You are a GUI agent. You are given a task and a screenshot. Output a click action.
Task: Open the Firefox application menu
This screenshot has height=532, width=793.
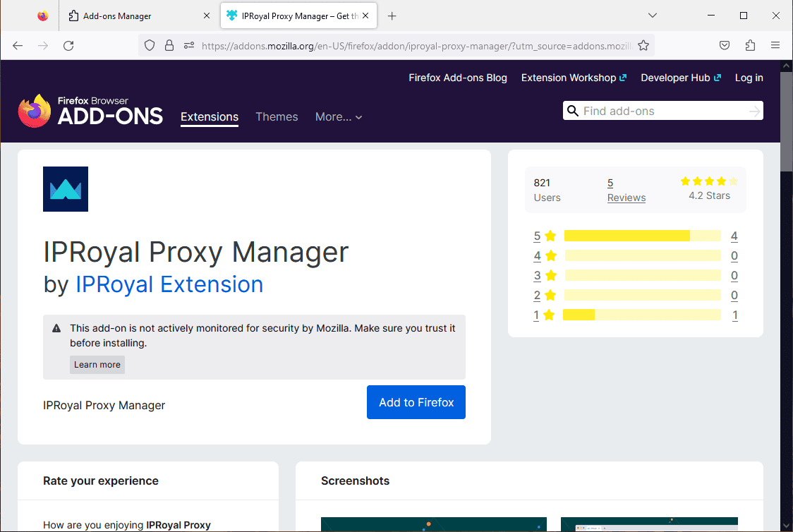point(775,46)
